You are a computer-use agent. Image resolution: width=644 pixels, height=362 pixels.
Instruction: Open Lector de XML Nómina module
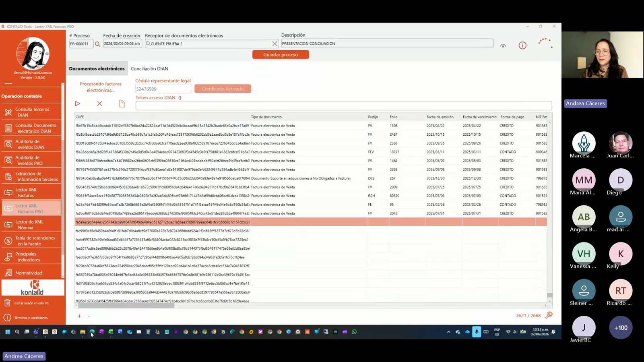coord(31,225)
